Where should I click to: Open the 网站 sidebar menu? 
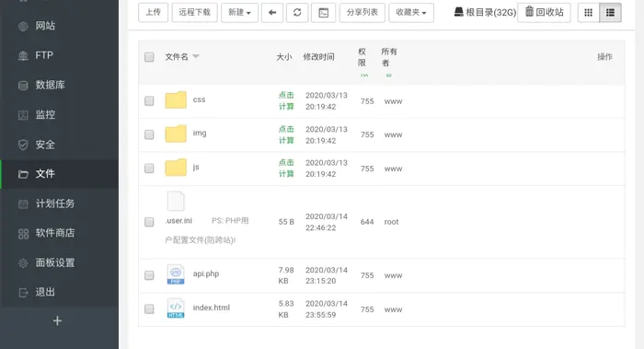tap(59, 26)
